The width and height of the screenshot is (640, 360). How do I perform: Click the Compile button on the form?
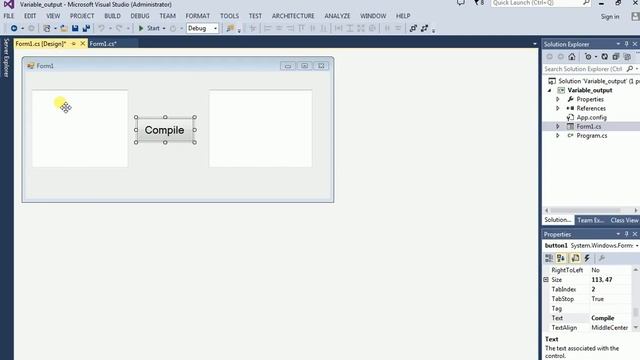coord(165,130)
